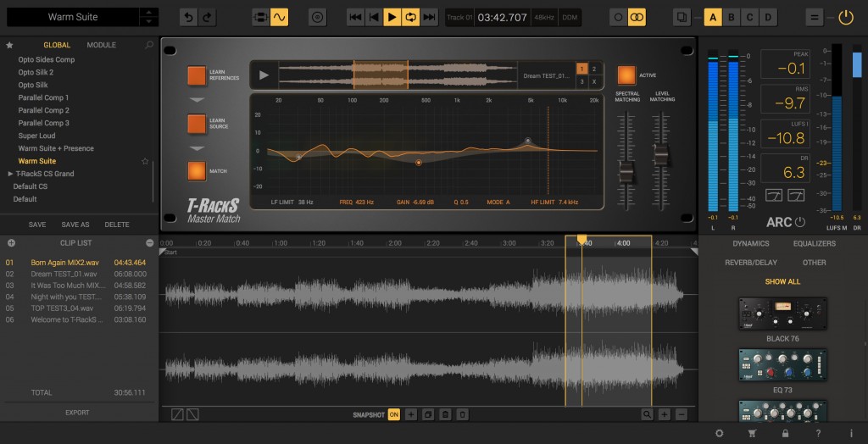Click the main power icon top right
The height and width of the screenshot is (444, 868).
pyautogui.click(x=846, y=17)
